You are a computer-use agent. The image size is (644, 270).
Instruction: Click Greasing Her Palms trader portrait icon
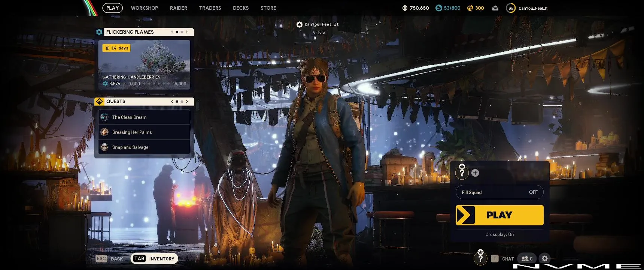point(104,132)
